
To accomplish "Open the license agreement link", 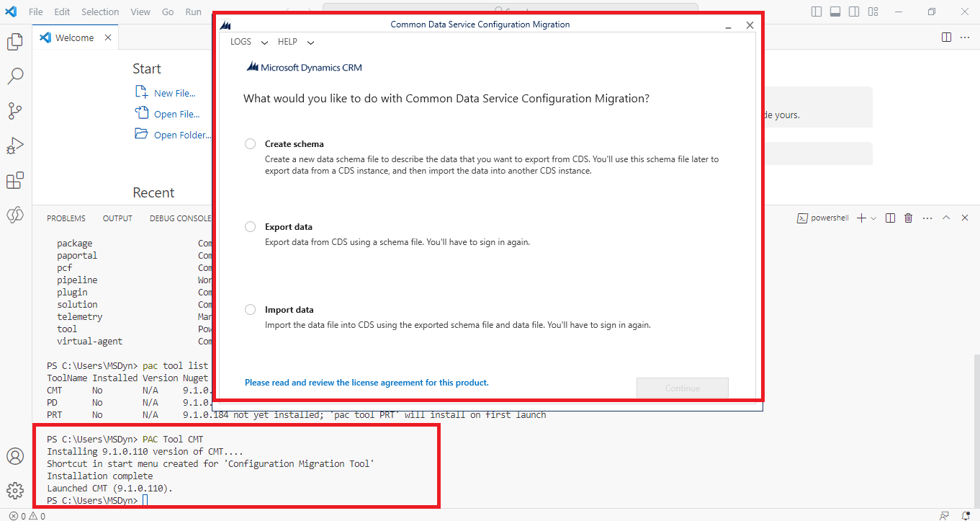I will click(x=367, y=383).
